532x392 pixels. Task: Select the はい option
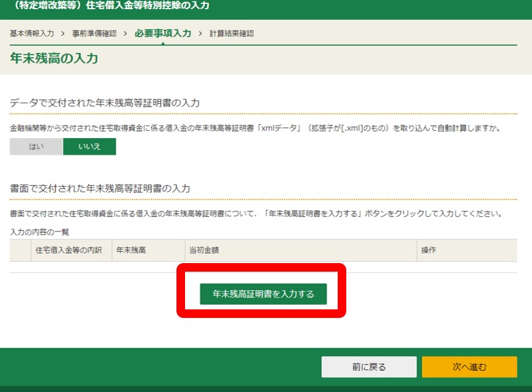[x=36, y=147]
